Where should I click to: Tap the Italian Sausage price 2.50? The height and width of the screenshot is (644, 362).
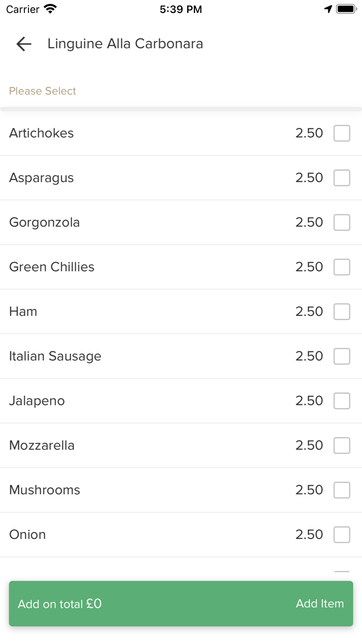pyautogui.click(x=309, y=356)
